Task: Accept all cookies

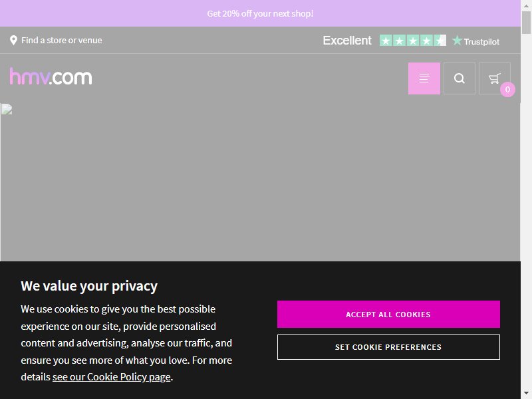Action: (388, 314)
